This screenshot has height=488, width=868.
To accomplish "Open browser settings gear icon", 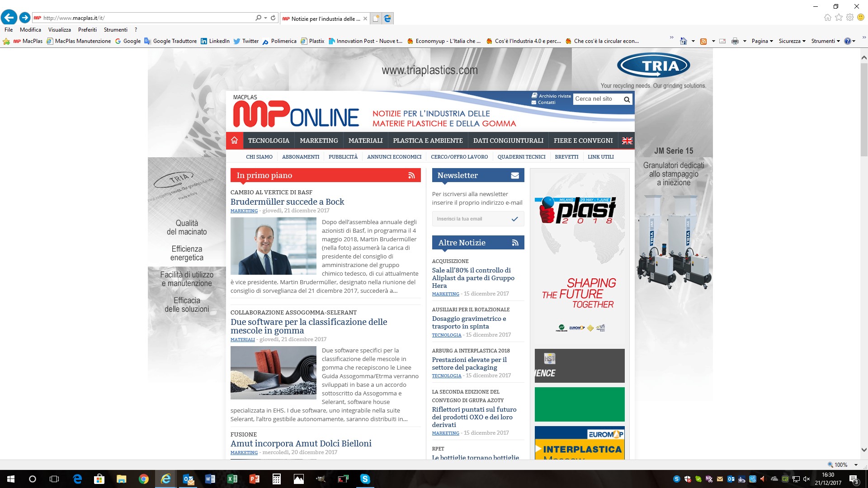I will pos(850,18).
